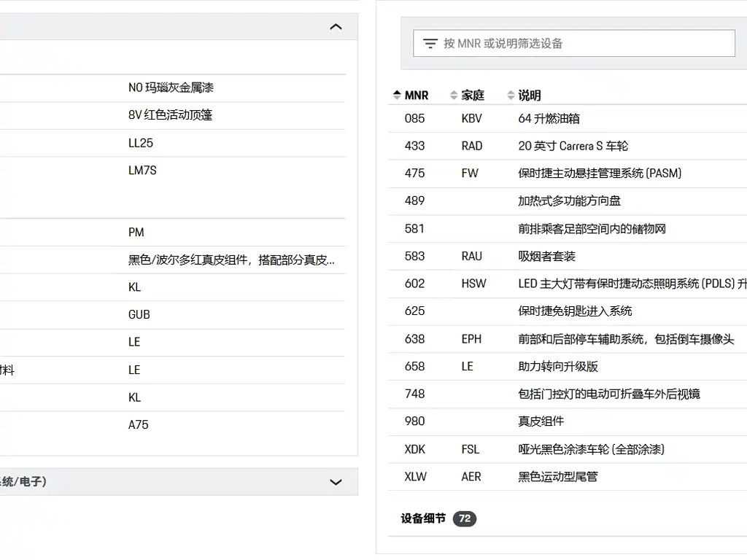Click the 72 count badge

(465, 518)
